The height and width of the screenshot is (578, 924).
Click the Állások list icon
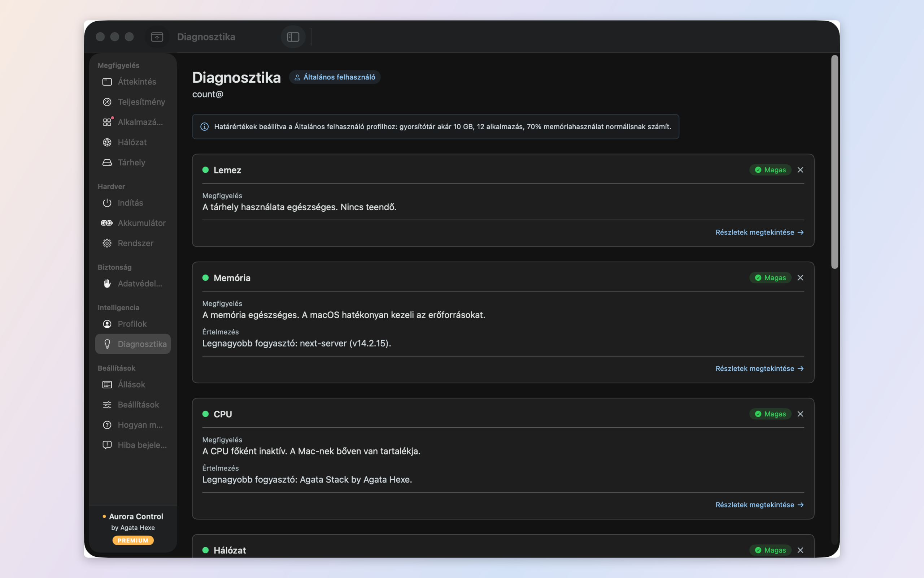(x=107, y=385)
